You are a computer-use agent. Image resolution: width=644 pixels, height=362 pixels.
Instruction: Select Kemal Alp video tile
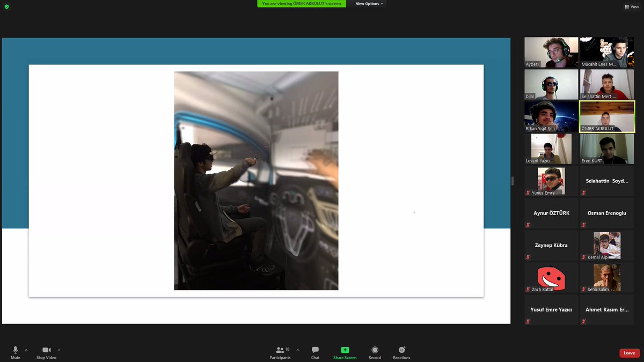607,246
